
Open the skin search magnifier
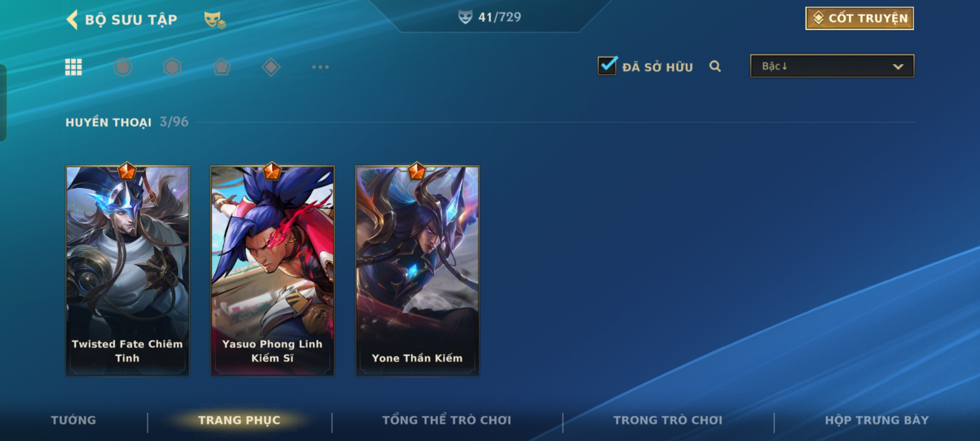[715, 66]
